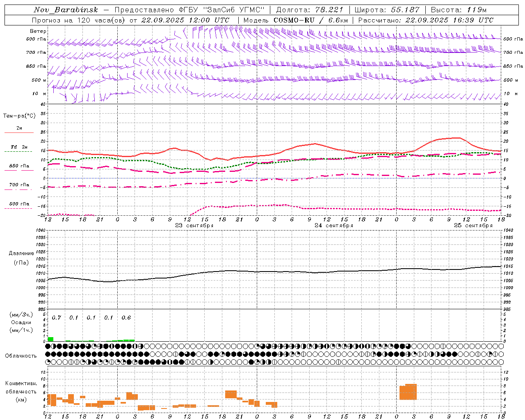Select the text "Предоставлено ФГБУ ЗапСиб УГМС"

click(x=189, y=10)
